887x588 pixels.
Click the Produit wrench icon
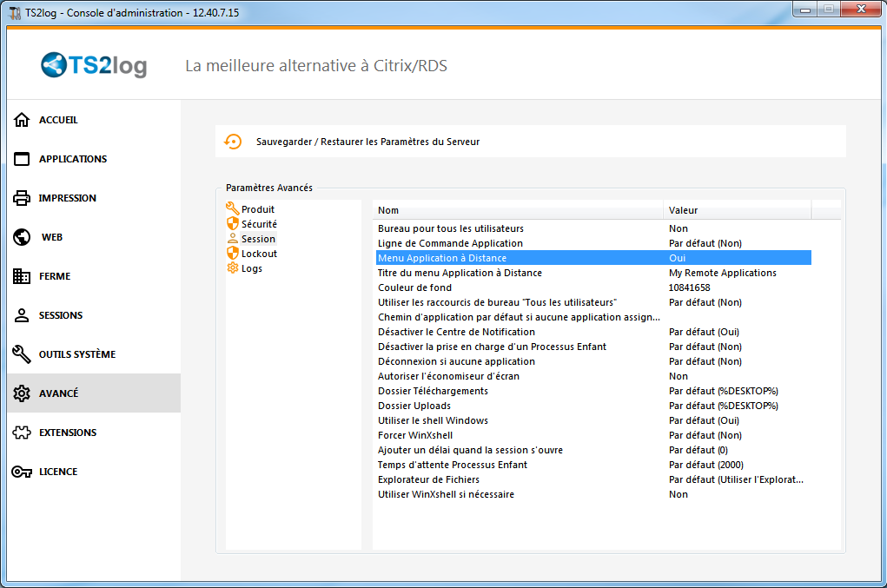[232, 208]
